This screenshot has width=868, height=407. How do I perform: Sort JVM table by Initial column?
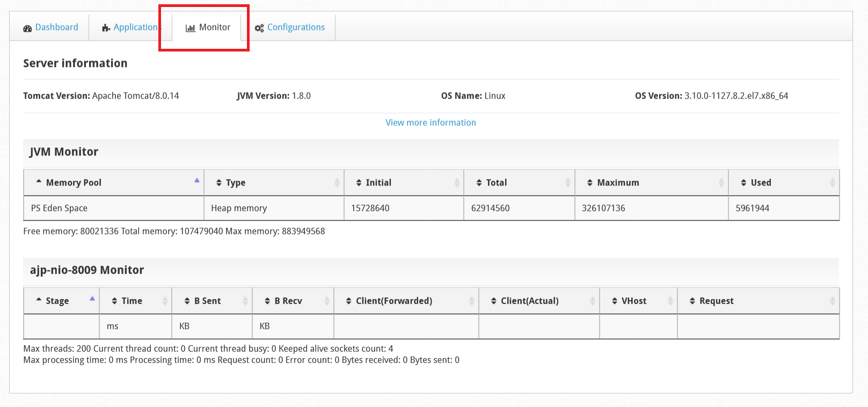pos(404,182)
